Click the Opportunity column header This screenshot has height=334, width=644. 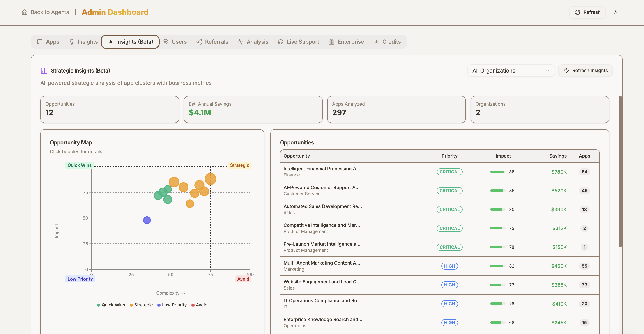point(297,156)
